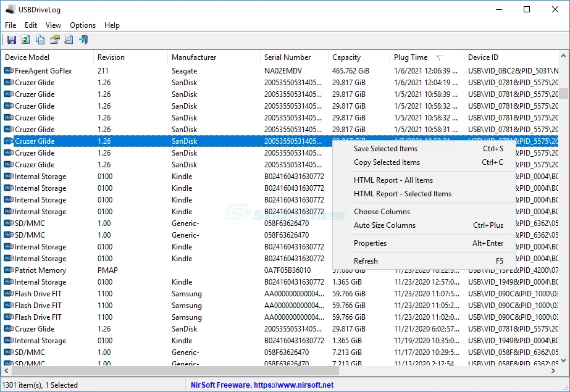The width and height of the screenshot is (570, 392).
Task: Select the Patriot Memory device name
Action: tap(40, 270)
